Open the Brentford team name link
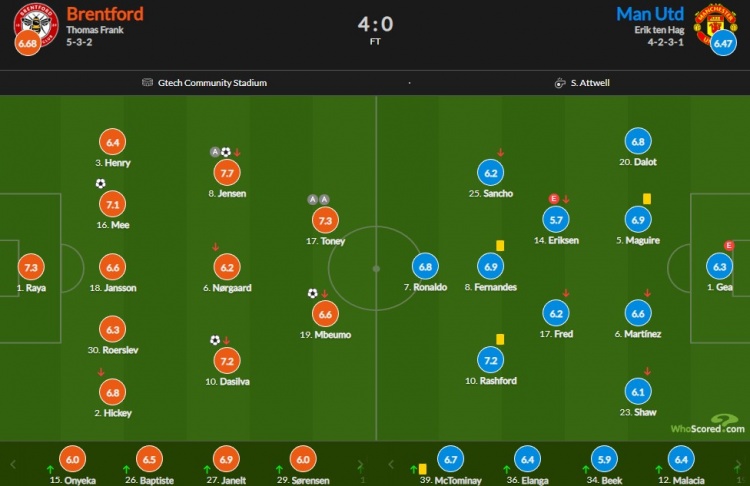This screenshot has width=750, height=486. [105, 14]
